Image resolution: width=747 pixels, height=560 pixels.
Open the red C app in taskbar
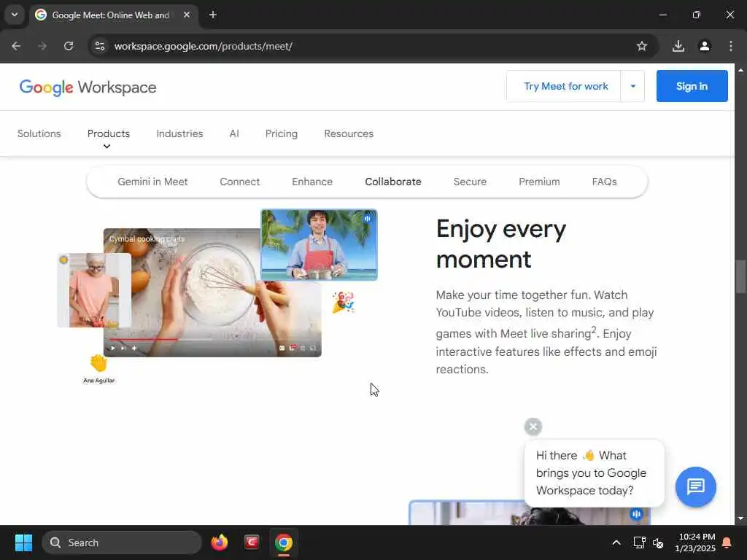click(252, 542)
